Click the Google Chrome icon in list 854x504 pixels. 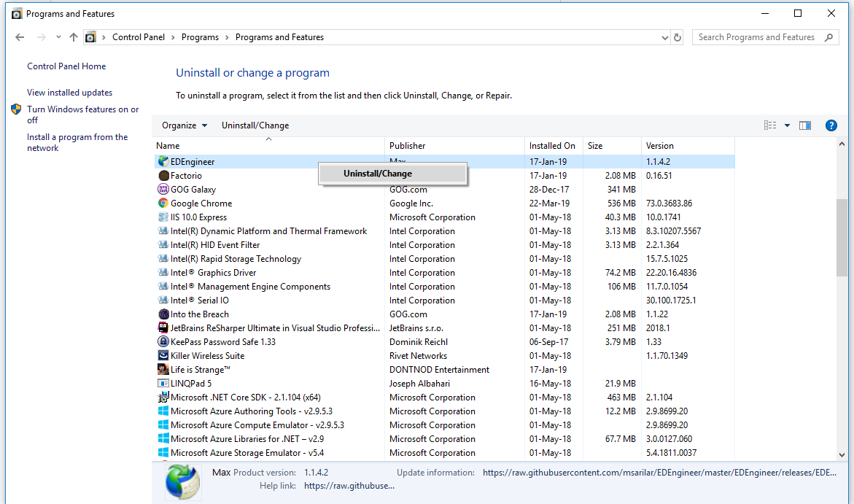(x=163, y=203)
